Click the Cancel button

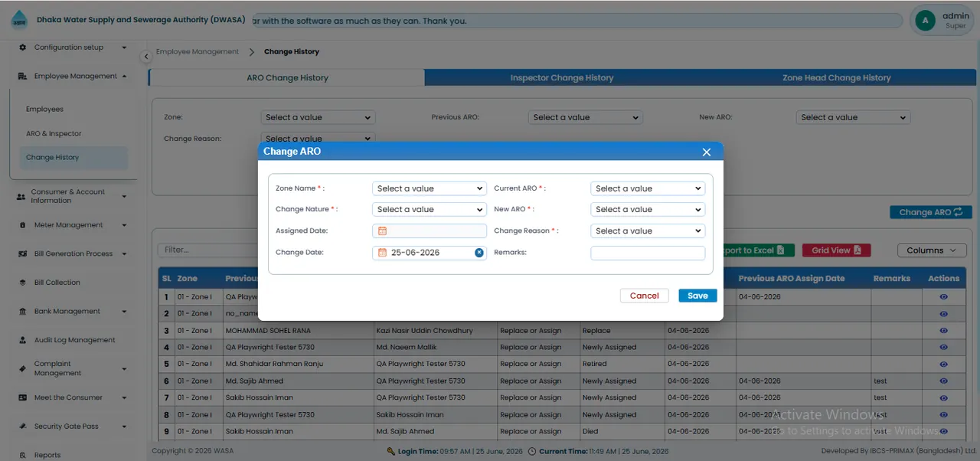point(644,296)
